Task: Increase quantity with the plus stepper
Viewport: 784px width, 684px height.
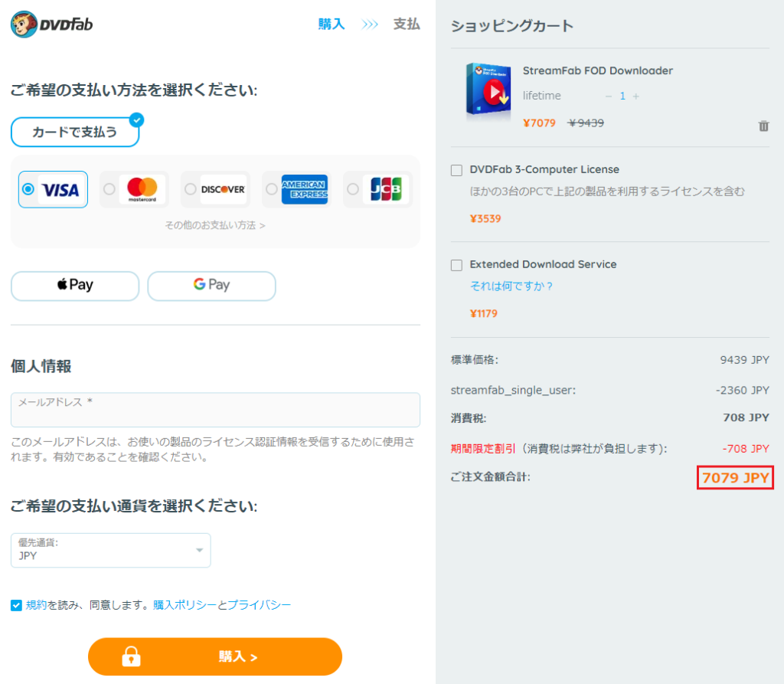Action: (x=636, y=96)
